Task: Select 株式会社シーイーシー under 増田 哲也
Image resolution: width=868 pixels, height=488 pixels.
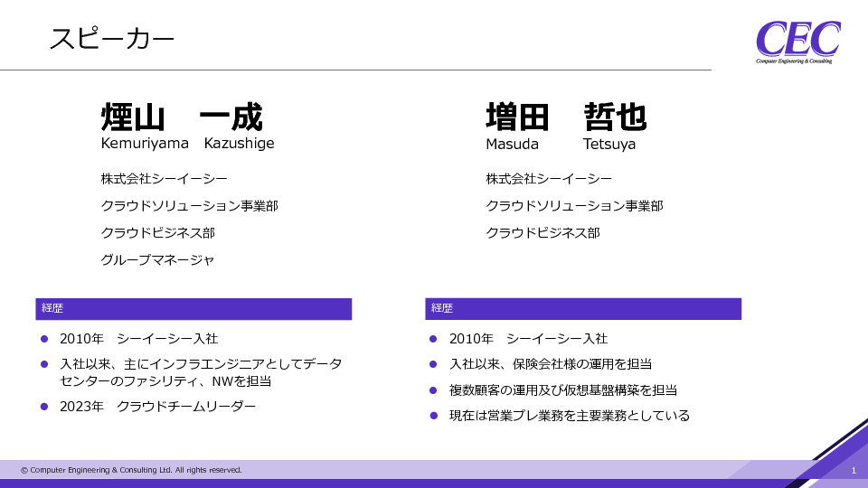Action: point(549,179)
